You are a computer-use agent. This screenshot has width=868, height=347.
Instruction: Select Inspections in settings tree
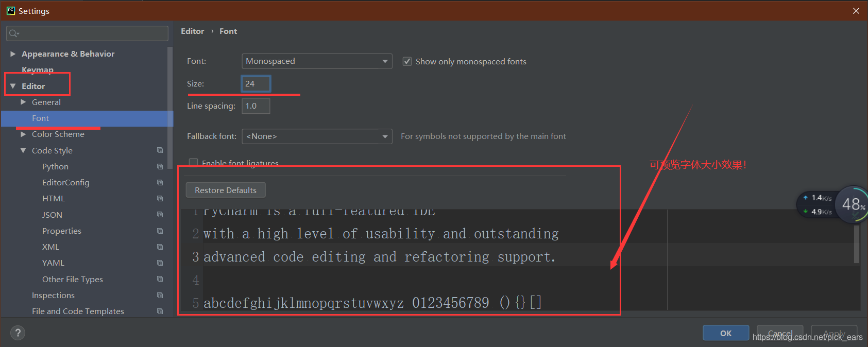click(53, 295)
